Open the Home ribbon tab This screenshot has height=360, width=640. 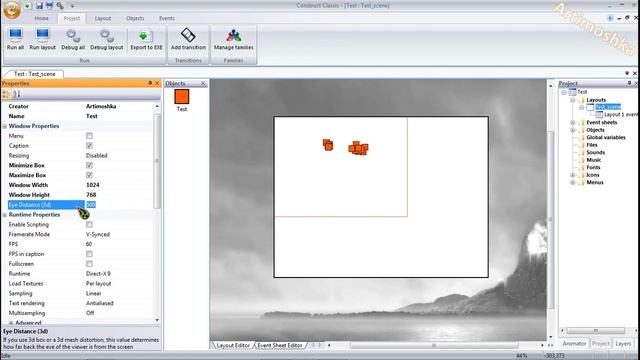[x=41, y=18]
